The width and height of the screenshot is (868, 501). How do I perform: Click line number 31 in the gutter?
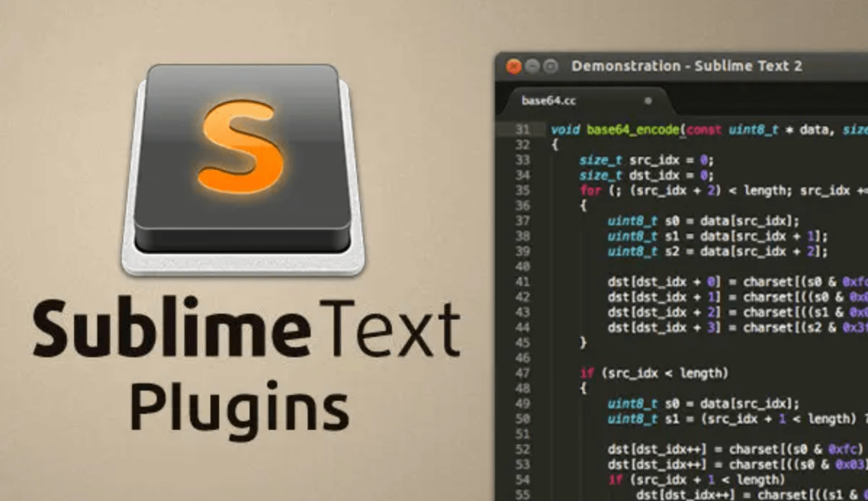coord(522,129)
